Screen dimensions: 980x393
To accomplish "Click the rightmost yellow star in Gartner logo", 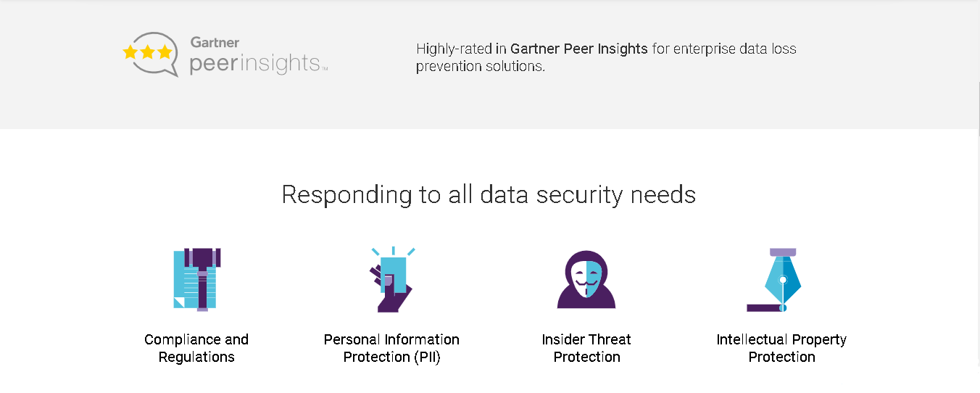I will (165, 52).
